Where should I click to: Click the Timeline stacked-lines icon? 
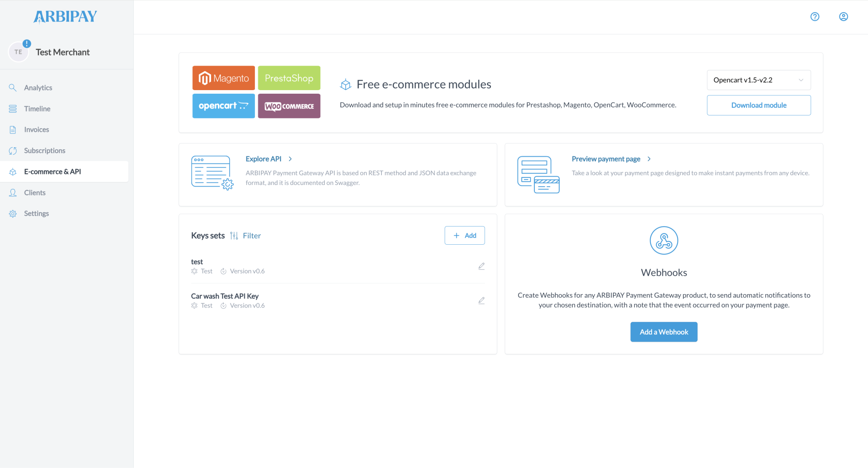[x=13, y=108]
